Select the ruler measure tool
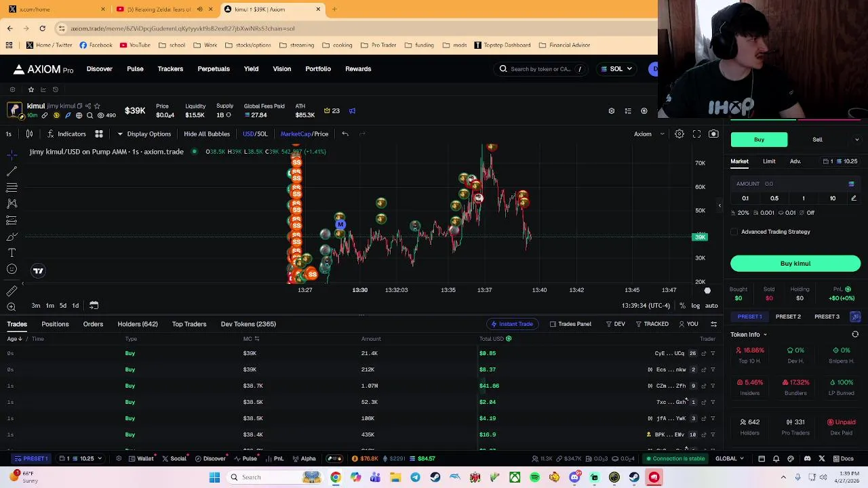 (12, 291)
